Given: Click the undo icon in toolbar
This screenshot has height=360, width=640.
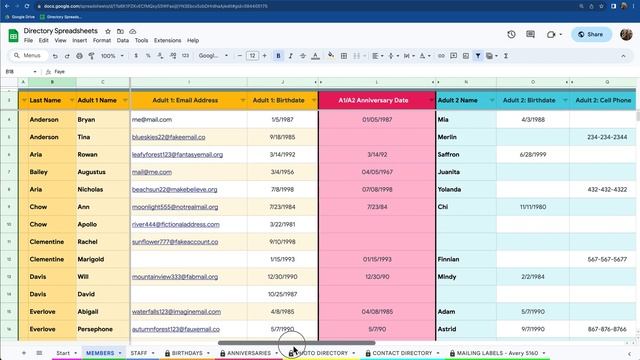Looking at the screenshot, I should pos(55,56).
